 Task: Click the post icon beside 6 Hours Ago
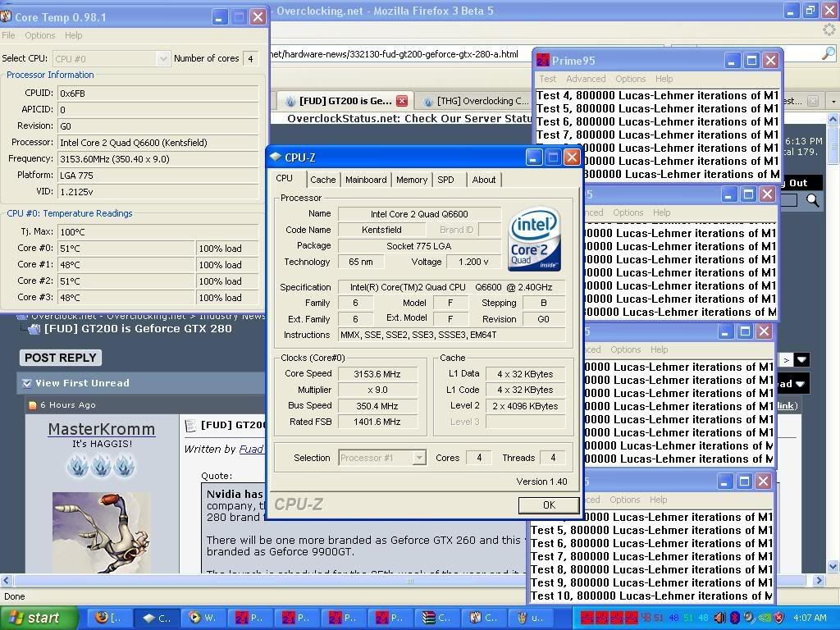point(33,405)
